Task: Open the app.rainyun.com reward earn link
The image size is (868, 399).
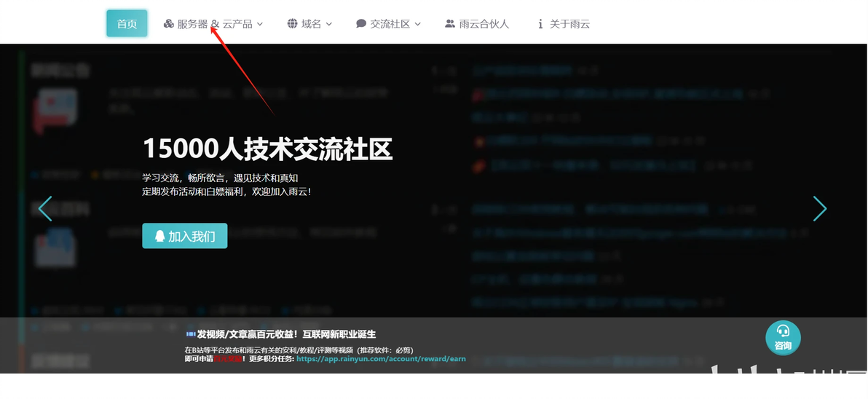Action: [x=381, y=359]
